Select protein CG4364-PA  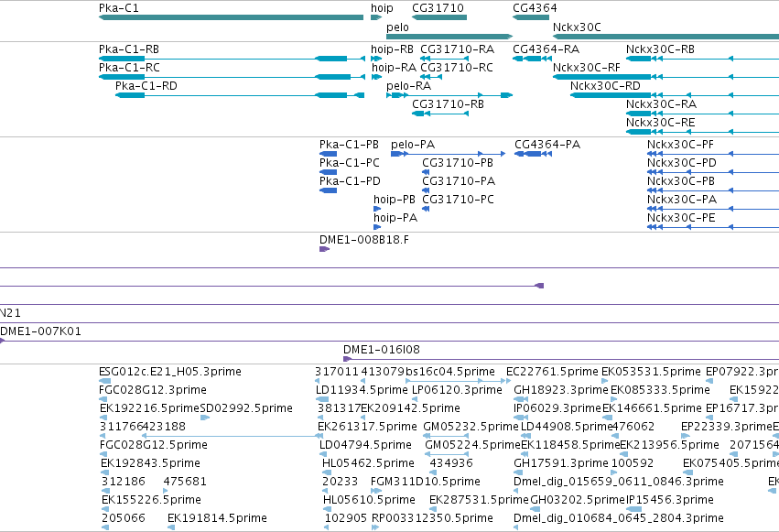click(547, 145)
